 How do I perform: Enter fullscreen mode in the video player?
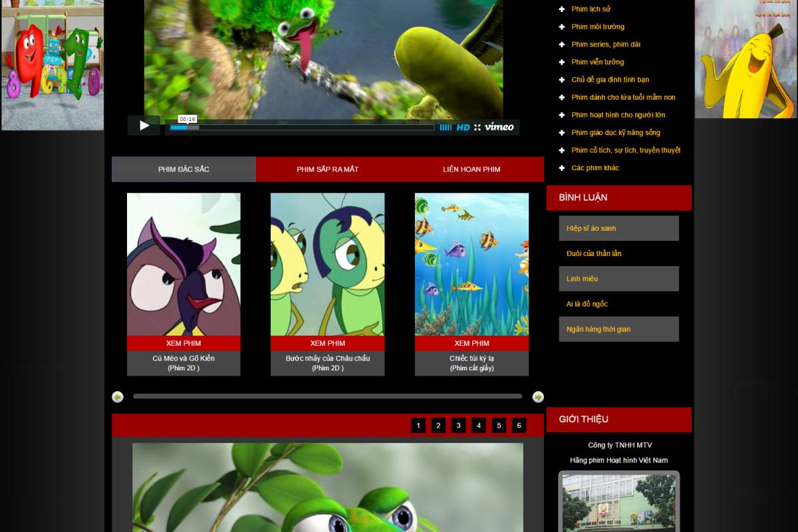(x=477, y=127)
